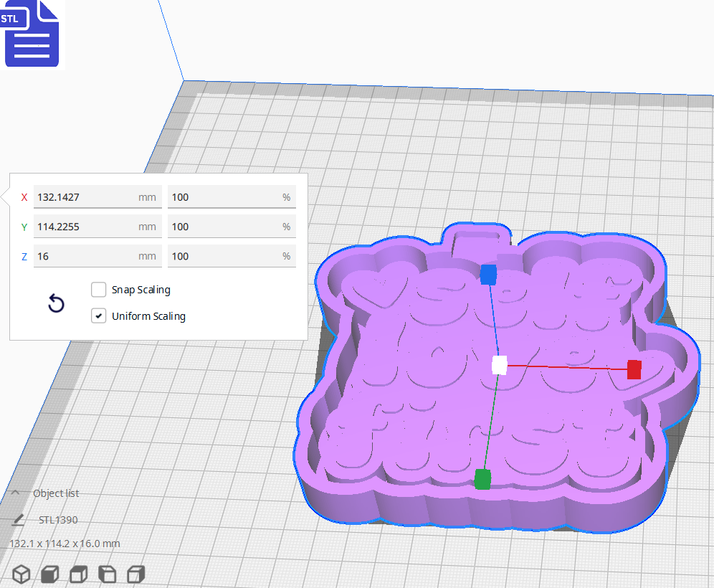Click the blue Z-axis scale handle

click(489, 275)
